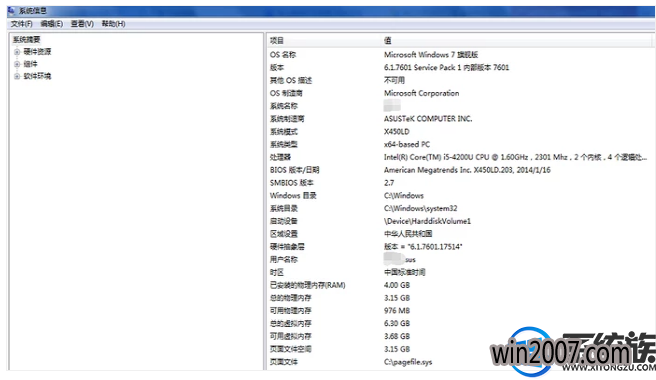This screenshot has height=380, width=656.
Task: Expand the 软件环境 tree node
Action: [x=17, y=76]
